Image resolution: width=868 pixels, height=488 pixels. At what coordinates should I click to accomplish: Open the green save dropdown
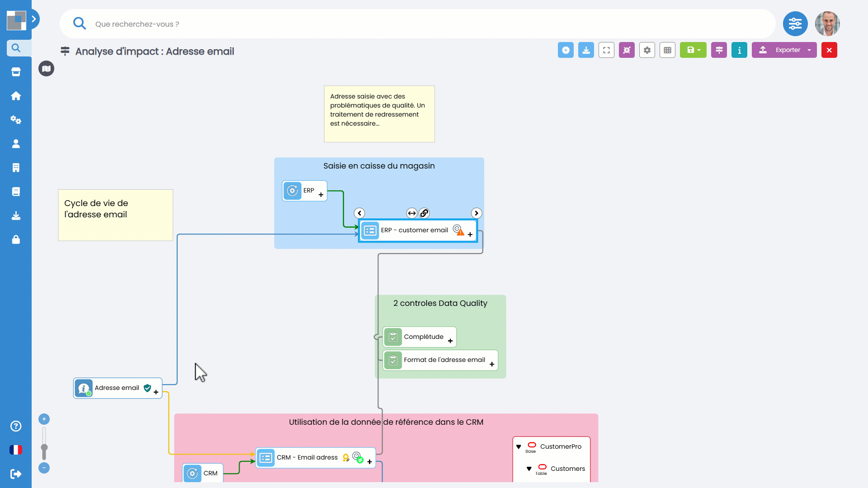click(693, 50)
